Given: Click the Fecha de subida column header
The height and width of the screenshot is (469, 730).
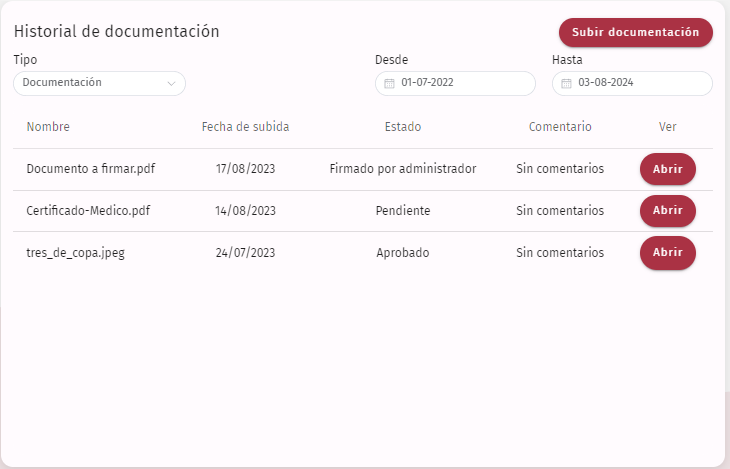Looking at the screenshot, I should tap(245, 127).
